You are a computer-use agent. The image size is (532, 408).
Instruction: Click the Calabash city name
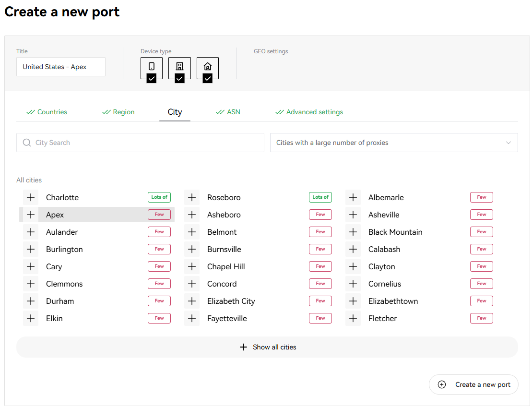(x=384, y=250)
